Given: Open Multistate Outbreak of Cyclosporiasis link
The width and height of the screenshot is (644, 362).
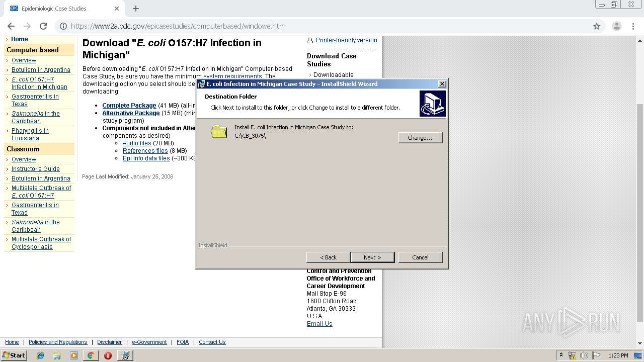Looking at the screenshot, I should click(x=41, y=243).
